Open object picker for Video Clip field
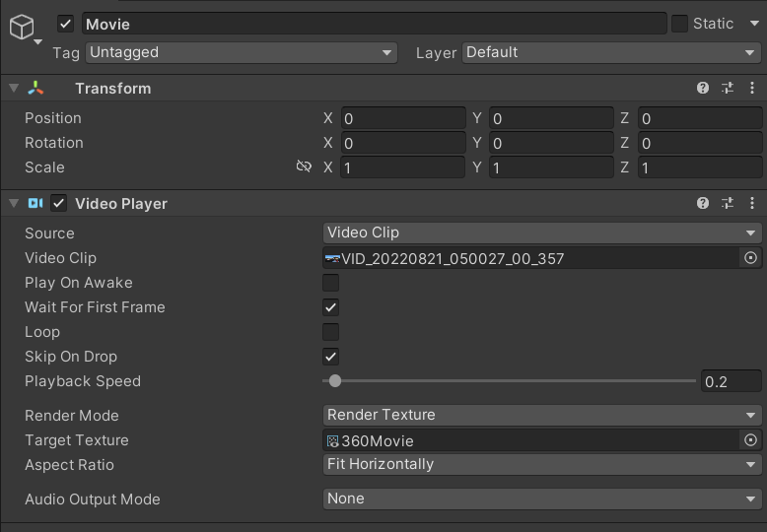This screenshot has height=532, width=767. (750, 258)
